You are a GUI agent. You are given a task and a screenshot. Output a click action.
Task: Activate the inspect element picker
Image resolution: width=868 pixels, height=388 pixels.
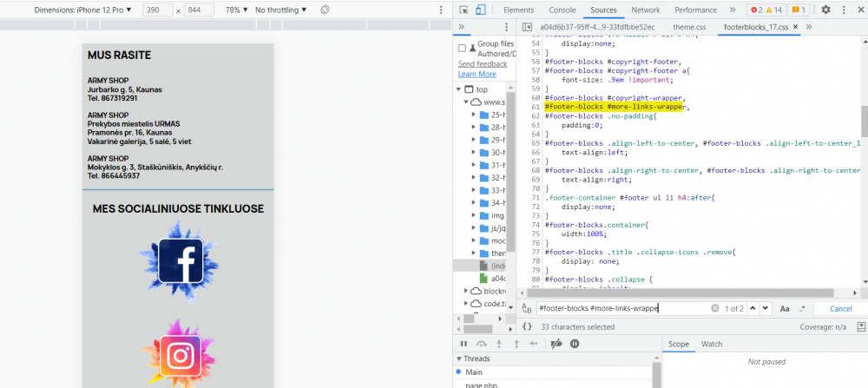[x=464, y=10]
